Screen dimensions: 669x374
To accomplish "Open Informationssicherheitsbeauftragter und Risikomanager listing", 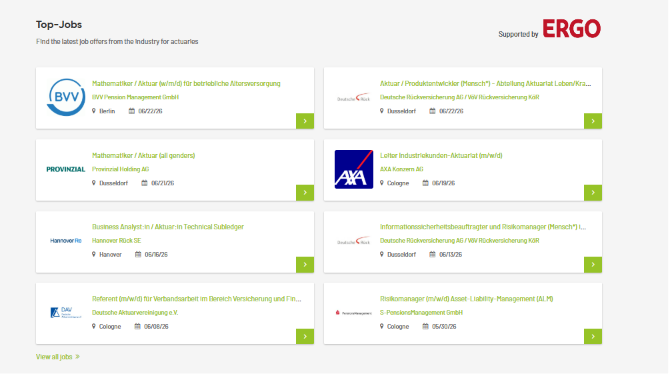I will coord(483,227).
